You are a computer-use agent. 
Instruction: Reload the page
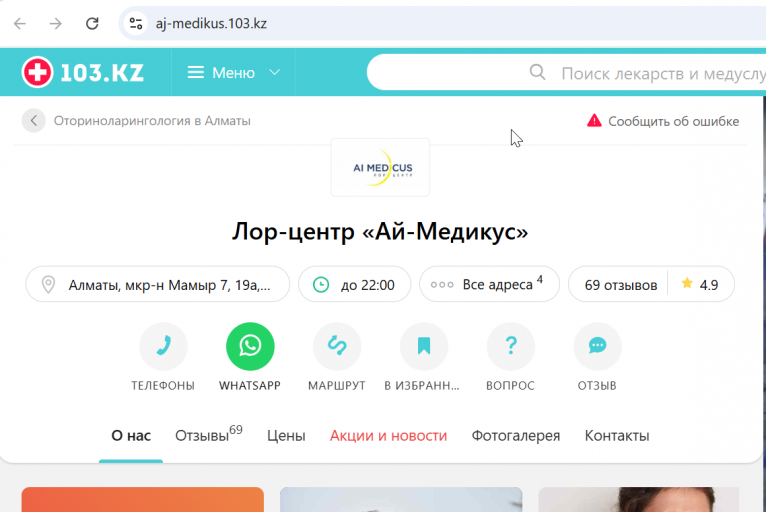click(92, 23)
